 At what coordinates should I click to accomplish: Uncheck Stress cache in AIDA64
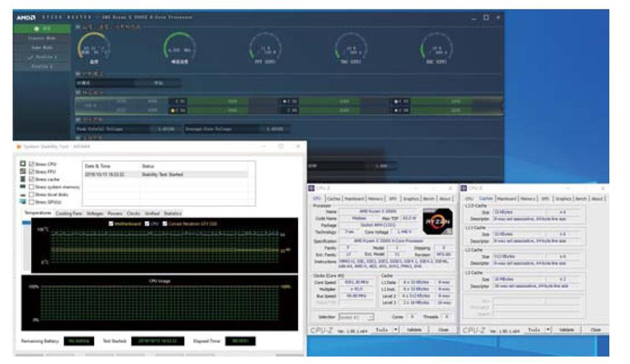31,179
